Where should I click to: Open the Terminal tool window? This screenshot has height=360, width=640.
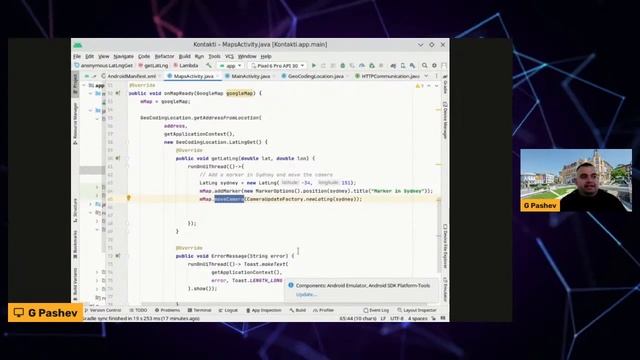click(x=199, y=311)
